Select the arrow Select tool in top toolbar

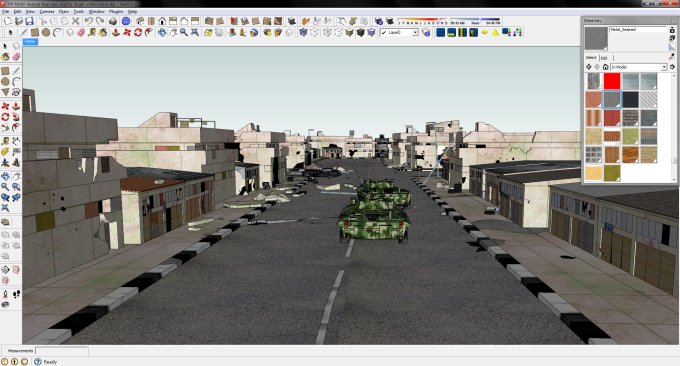click(10, 33)
